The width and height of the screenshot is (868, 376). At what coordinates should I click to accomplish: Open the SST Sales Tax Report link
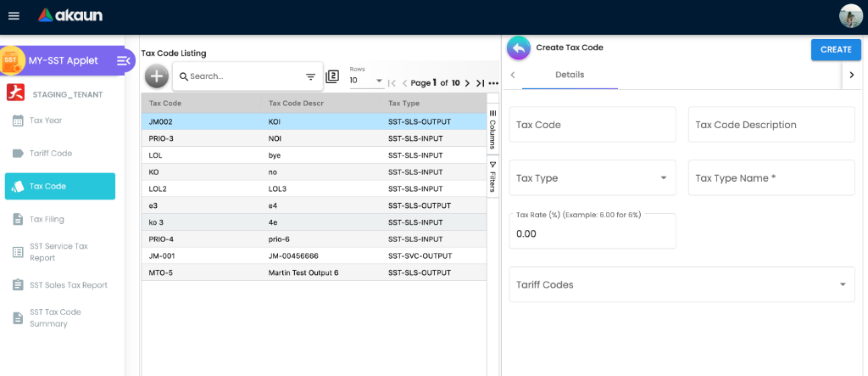[x=68, y=285]
